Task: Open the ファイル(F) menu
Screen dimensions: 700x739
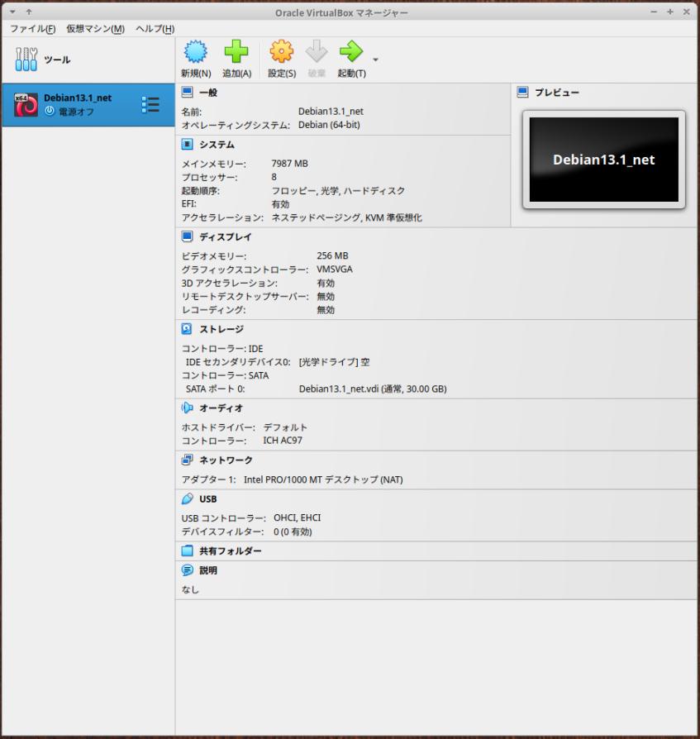Action: click(x=32, y=29)
